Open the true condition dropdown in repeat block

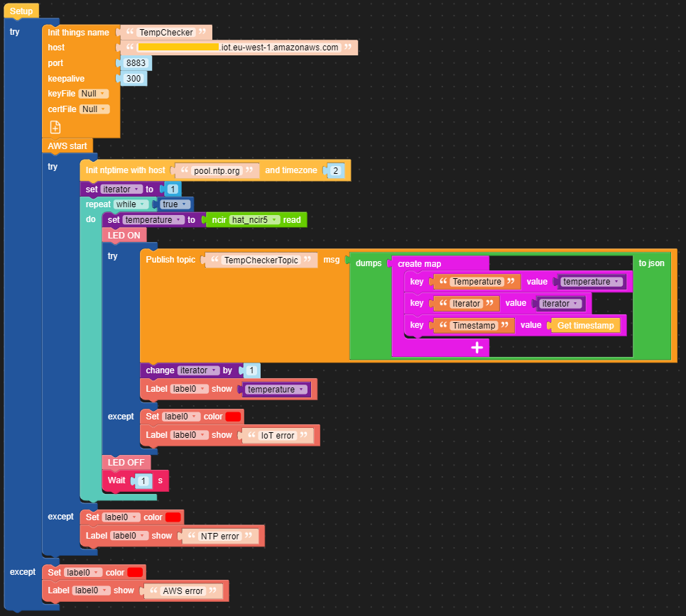pos(175,204)
